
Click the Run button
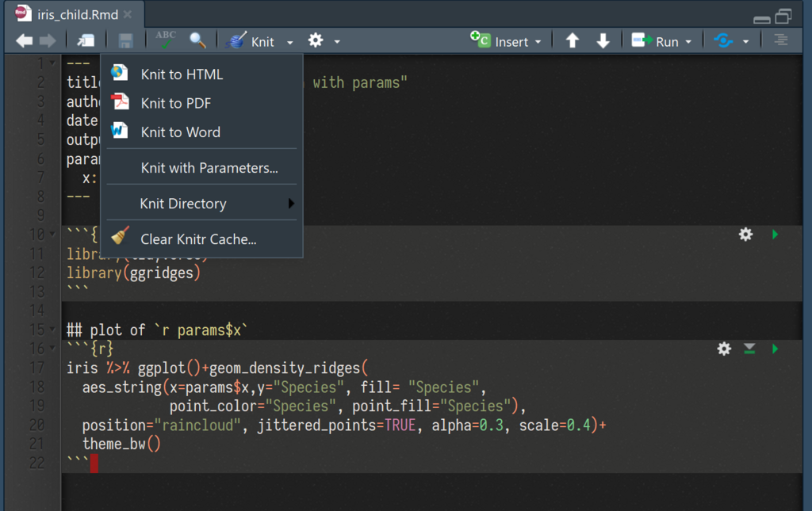[655, 41]
